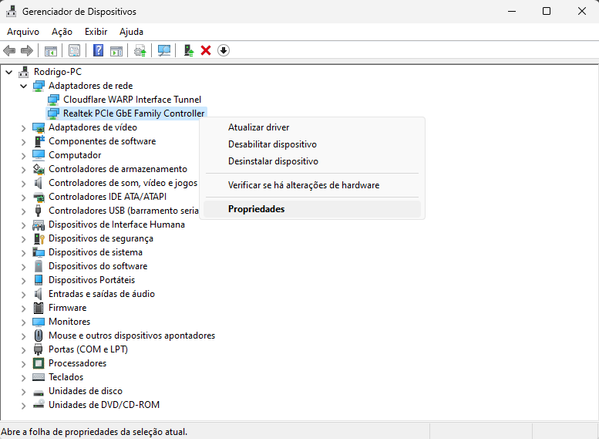
Task: Open the blue Help toolbar icon
Action: coord(98,50)
